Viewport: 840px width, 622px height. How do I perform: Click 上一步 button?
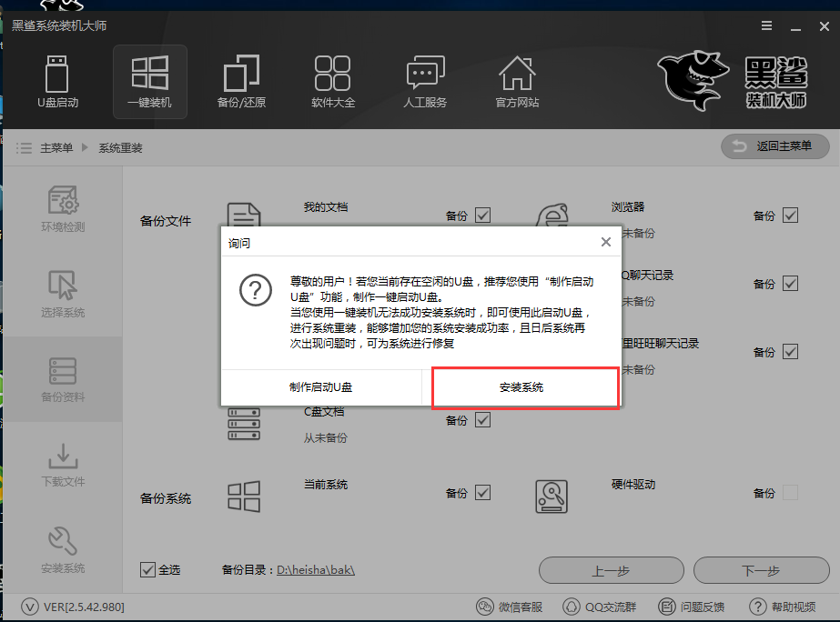[612, 570]
